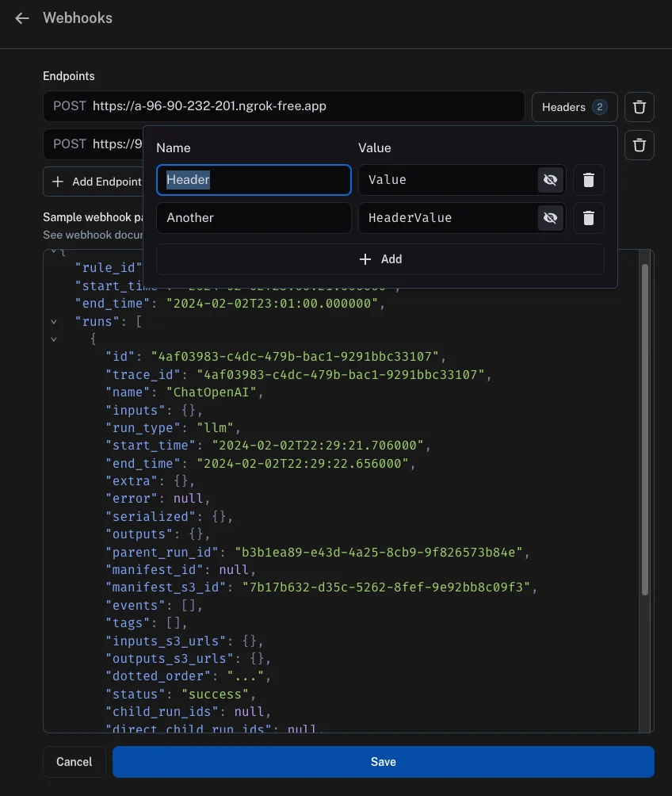Image resolution: width=672 pixels, height=796 pixels.
Task: Click the "child_run_ids": null line
Action: coord(189,712)
